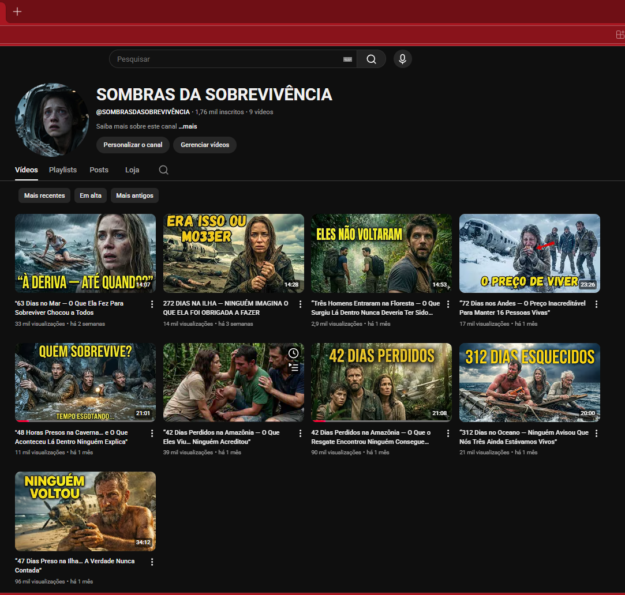Open 'O PREÇO DE VIVER' video thumbnail

point(529,253)
